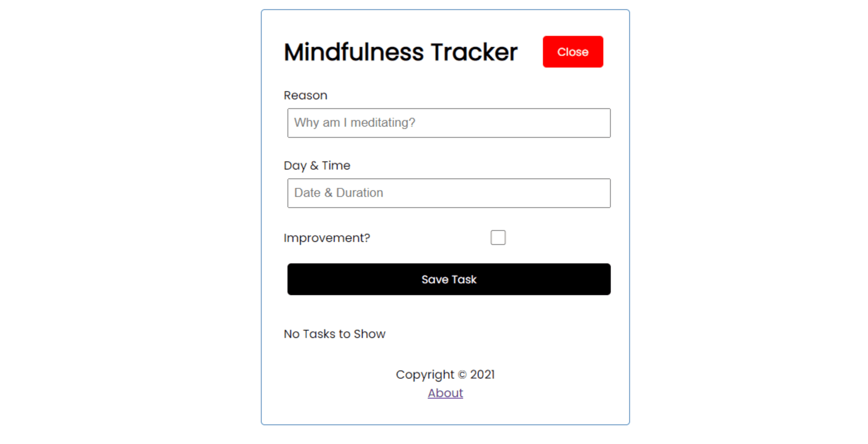Follow the purple About hyperlink in footer

click(445, 393)
